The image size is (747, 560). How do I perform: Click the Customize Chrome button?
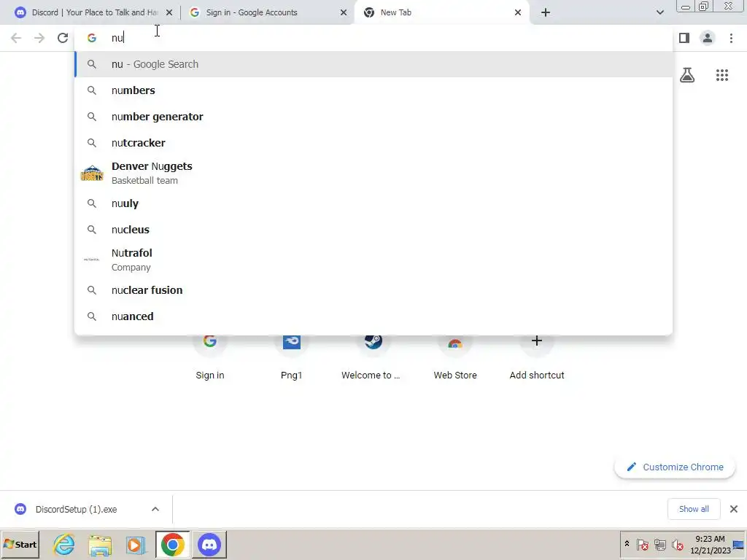point(675,467)
